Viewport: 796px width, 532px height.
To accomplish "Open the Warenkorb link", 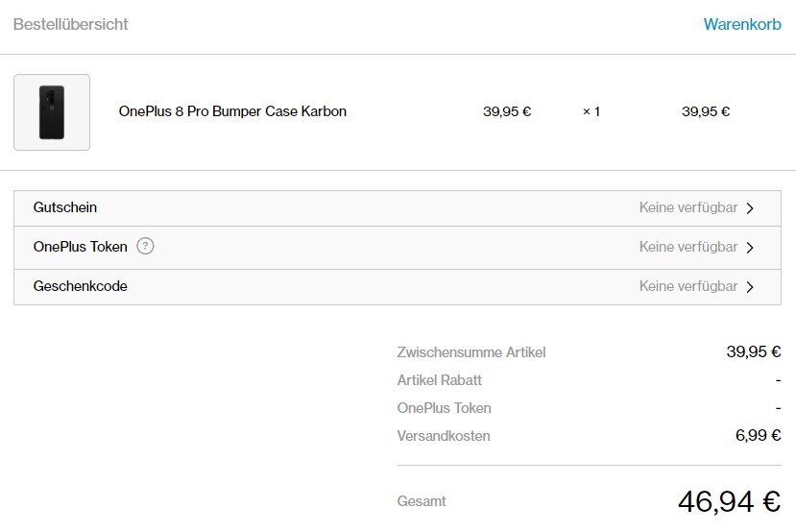I will [x=742, y=24].
